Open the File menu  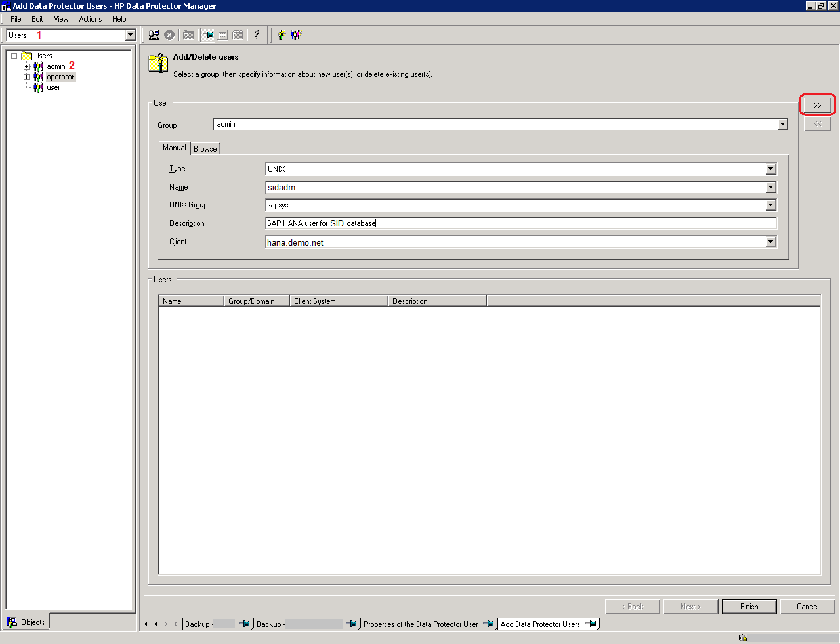tap(16, 19)
